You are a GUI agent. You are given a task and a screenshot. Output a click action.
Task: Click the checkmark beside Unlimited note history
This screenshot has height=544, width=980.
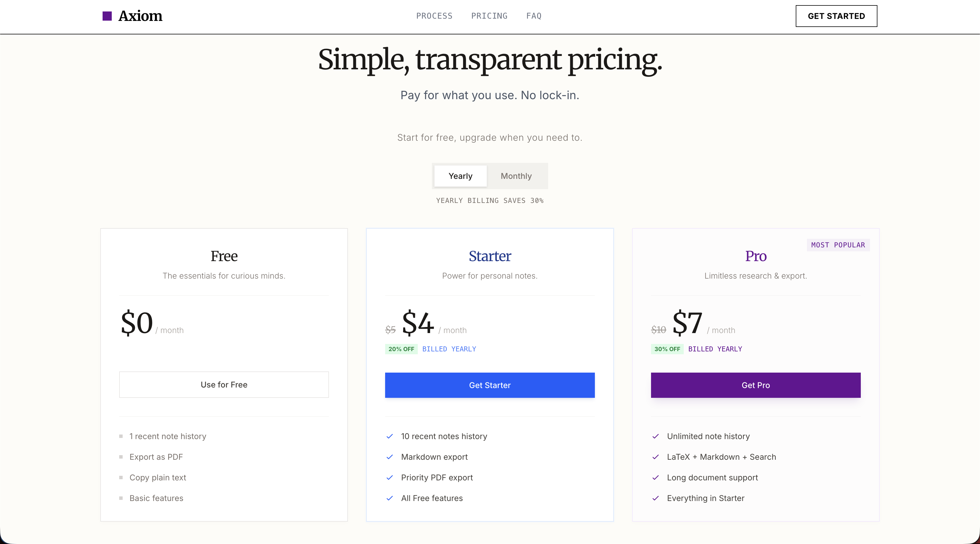click(656, 436)
